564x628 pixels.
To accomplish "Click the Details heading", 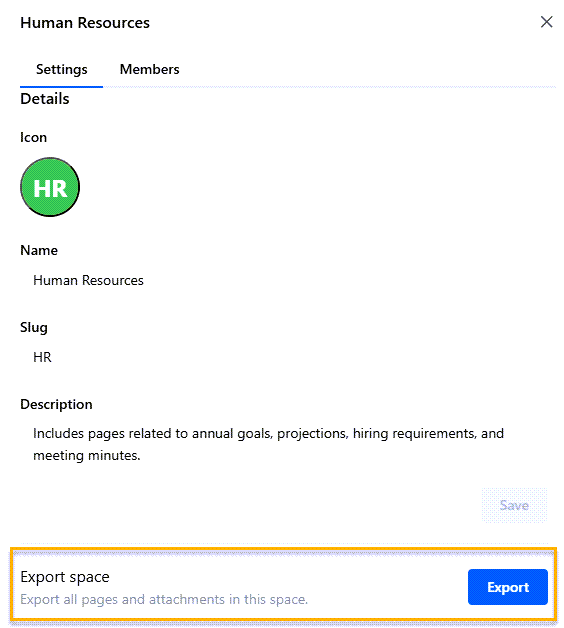I will [45, 99].
